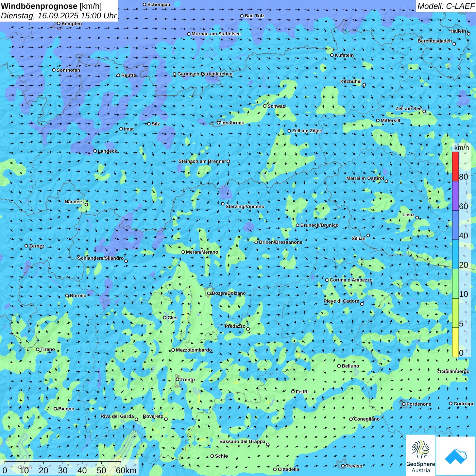The width and height of the screenshot is (476, 476).
Task: Click the Hallein label
Action: (458, 31)
